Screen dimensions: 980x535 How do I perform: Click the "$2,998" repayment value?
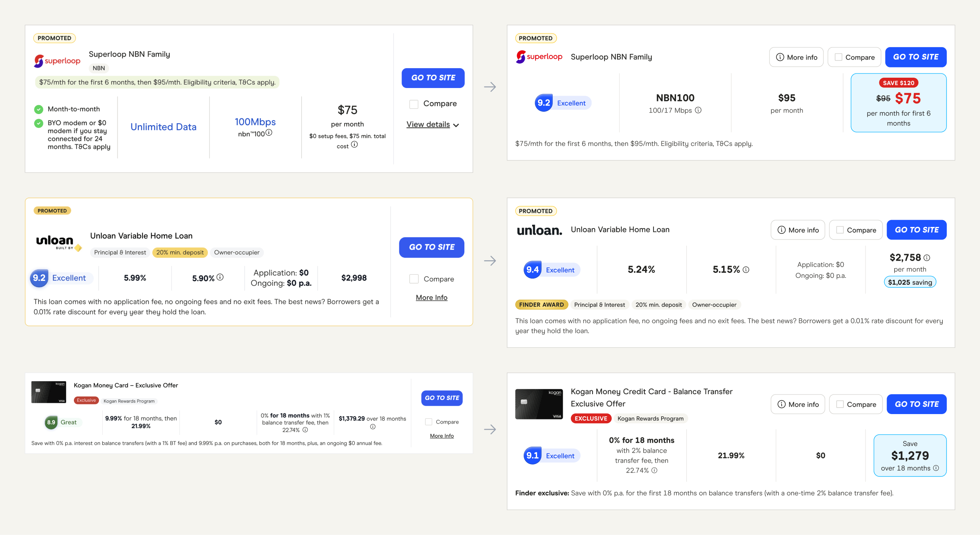(x=354, y=278)
